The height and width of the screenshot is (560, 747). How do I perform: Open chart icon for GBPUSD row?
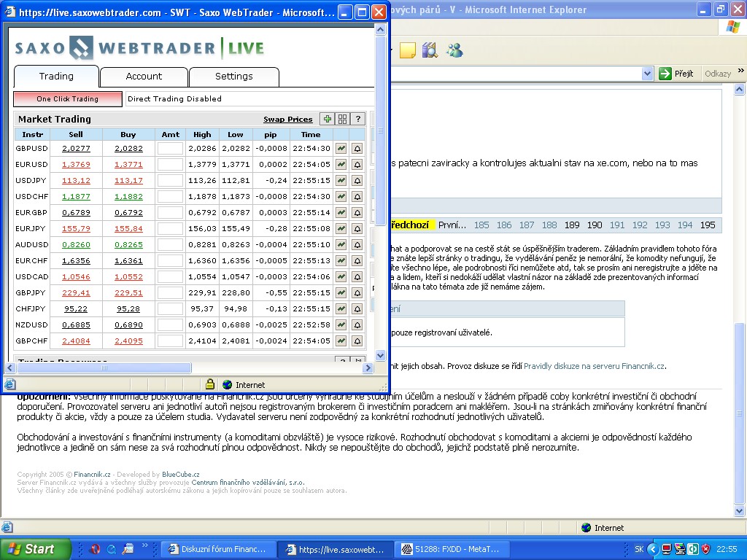click(341, 149)
